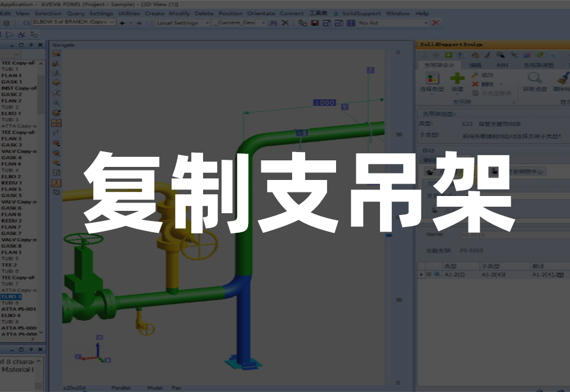This screenshot has width=570, height=392.
Task: Click the table grid icon in main toolbar
Action: [x=350, y=23]
